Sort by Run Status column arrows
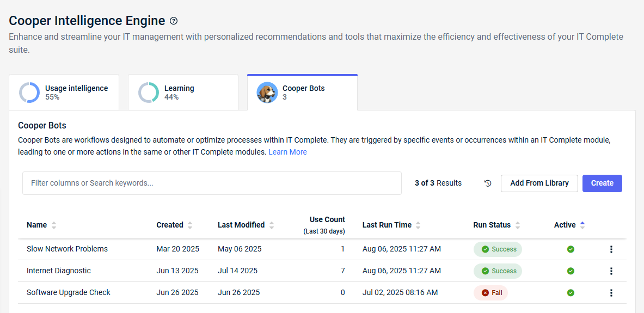 pos(518,225)
